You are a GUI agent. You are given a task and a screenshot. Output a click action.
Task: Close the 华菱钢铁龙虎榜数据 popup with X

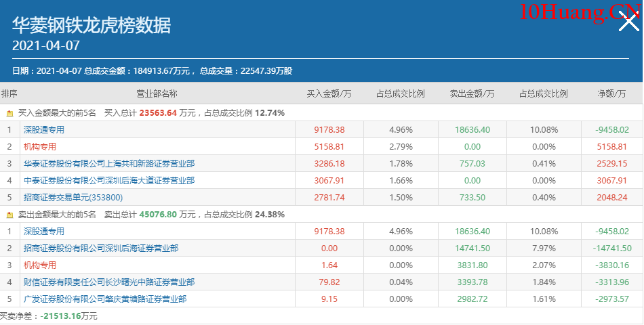pos(629,24)
